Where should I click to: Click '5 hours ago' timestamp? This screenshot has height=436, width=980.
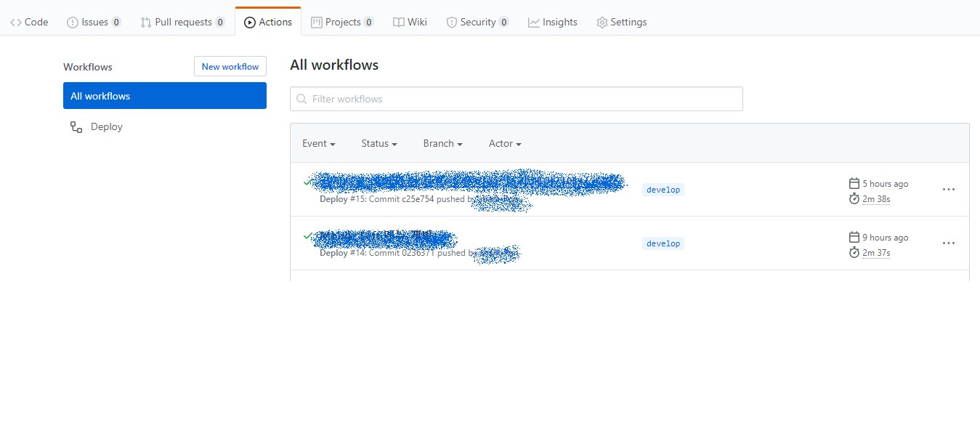[x=886, y=184]
